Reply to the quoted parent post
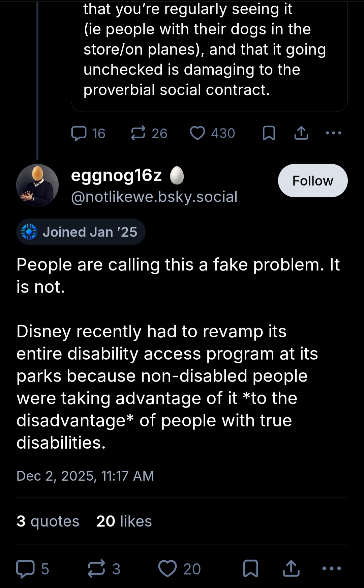The height and width of the screenshot is (588, 364). click(x=79, y=133)
